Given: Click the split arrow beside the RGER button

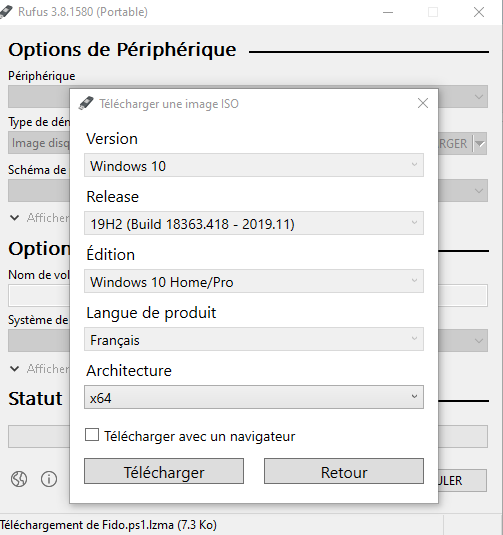Looking at the screenshot, I should click(x=480, y=143).
